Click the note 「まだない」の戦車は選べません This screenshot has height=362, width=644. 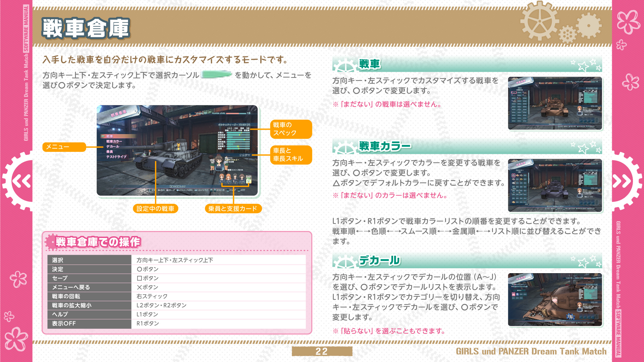click(387, 104)
